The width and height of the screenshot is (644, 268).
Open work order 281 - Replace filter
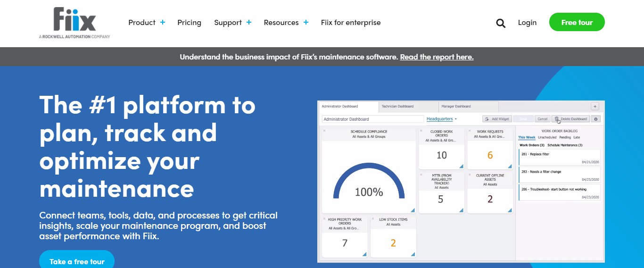coord(560,157)
